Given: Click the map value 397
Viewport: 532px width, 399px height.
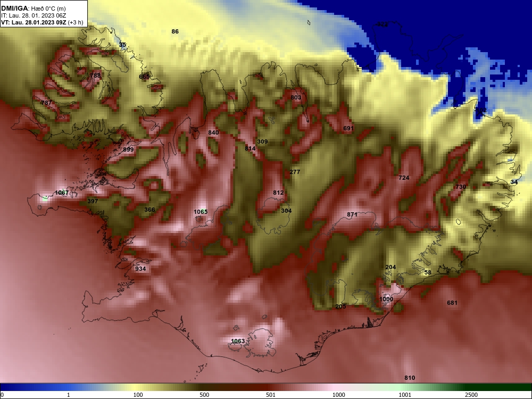Looking at the screenshot, I should tap(93, 201).
